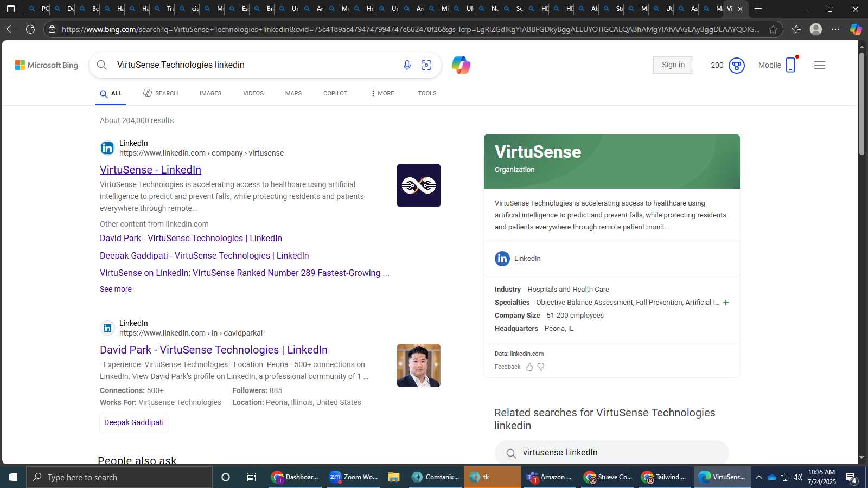This screenshot has width=868, height=488.
Task: Click thumbs down feedback icon
Action: pos(541,367)
